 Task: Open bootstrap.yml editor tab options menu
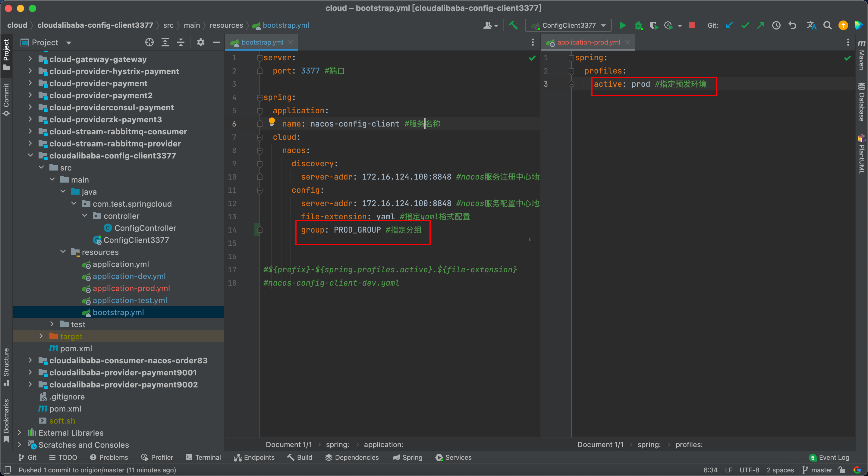[532, 42]
